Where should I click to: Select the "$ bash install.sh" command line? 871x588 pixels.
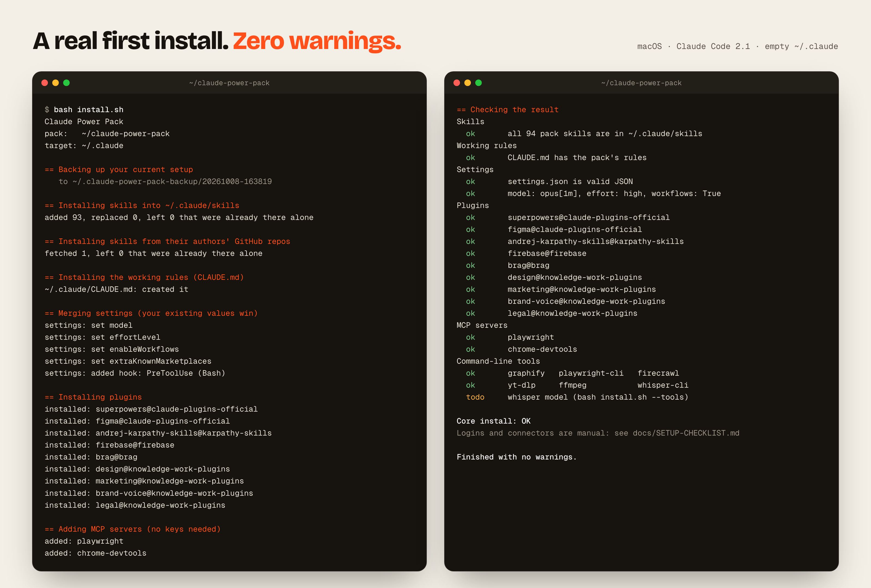tap(84, 110)
